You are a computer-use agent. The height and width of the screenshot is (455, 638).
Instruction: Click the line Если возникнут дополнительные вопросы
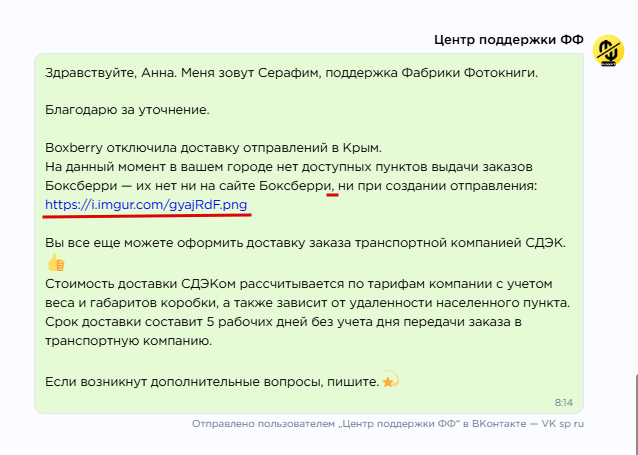click(212, 382)
